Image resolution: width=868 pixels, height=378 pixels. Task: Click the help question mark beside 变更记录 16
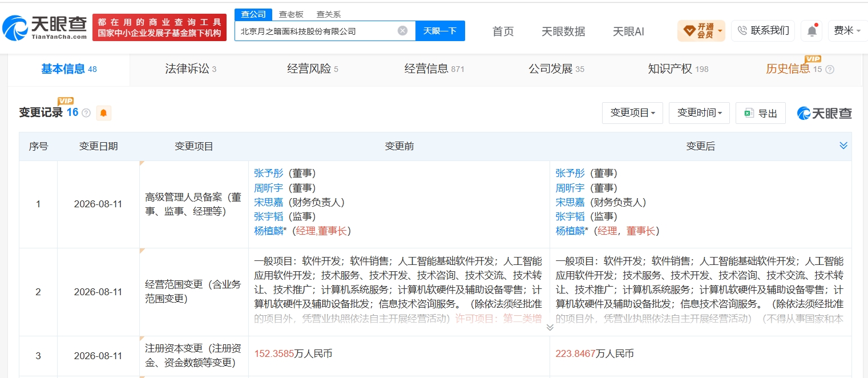pos(86,113)
